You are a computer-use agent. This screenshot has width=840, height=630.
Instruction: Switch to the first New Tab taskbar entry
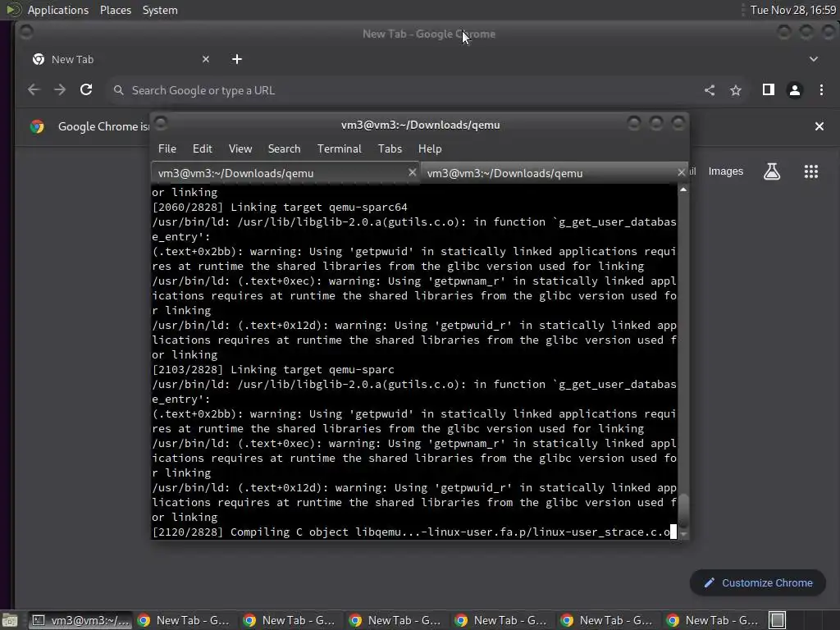pos(185,620)
